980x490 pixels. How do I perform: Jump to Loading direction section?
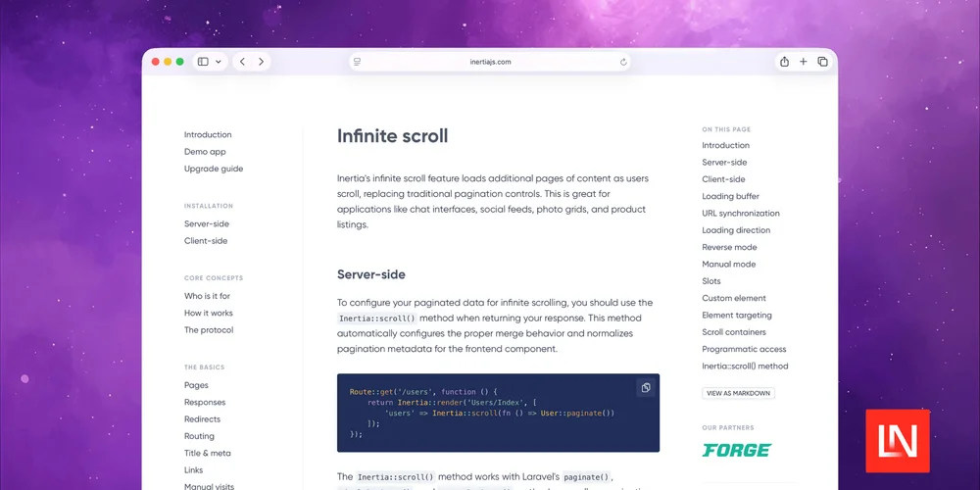tap(736, 230)
